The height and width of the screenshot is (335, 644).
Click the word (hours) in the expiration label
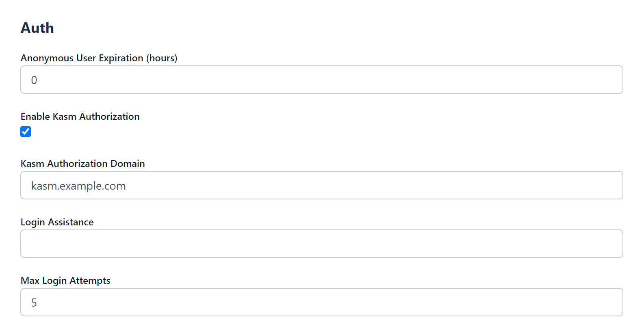pos(162,58)
